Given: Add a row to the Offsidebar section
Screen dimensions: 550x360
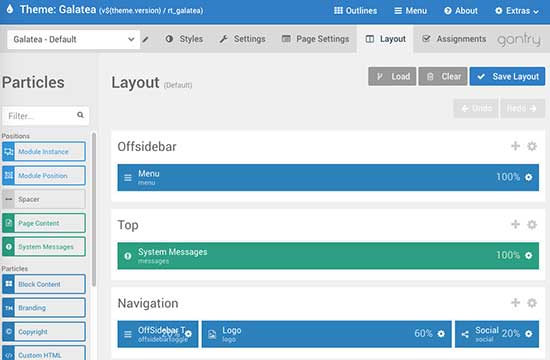Looking at the screenshot, I should [x=515, y=146].
